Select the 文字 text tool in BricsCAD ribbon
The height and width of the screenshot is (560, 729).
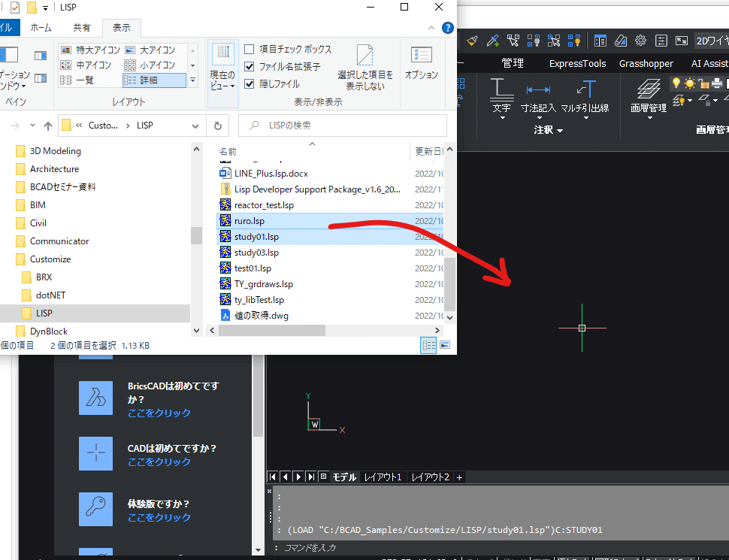coord(501,95)
